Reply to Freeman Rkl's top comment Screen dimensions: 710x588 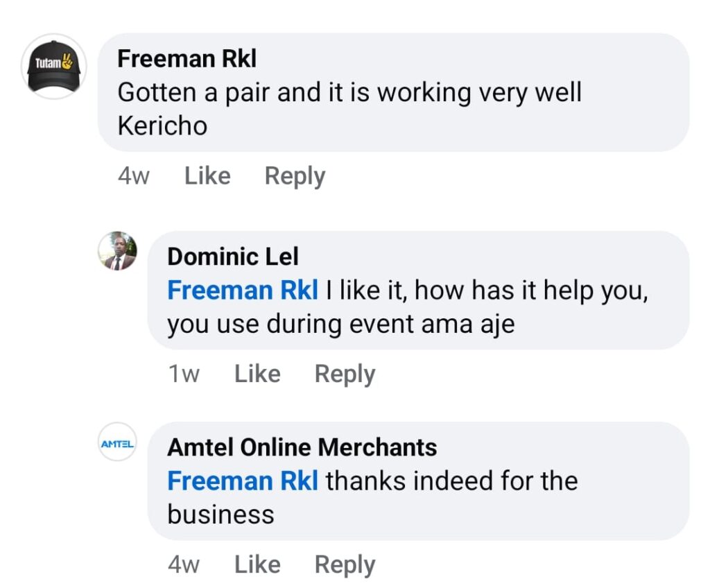tap(295, 176)
